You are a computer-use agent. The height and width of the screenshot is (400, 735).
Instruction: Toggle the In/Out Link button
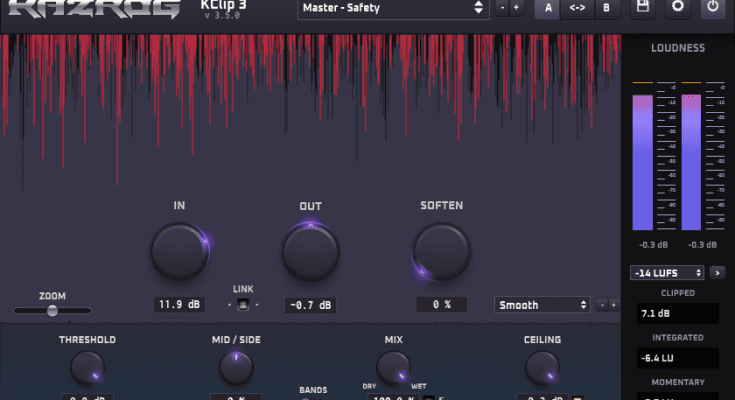click(243, 304)
